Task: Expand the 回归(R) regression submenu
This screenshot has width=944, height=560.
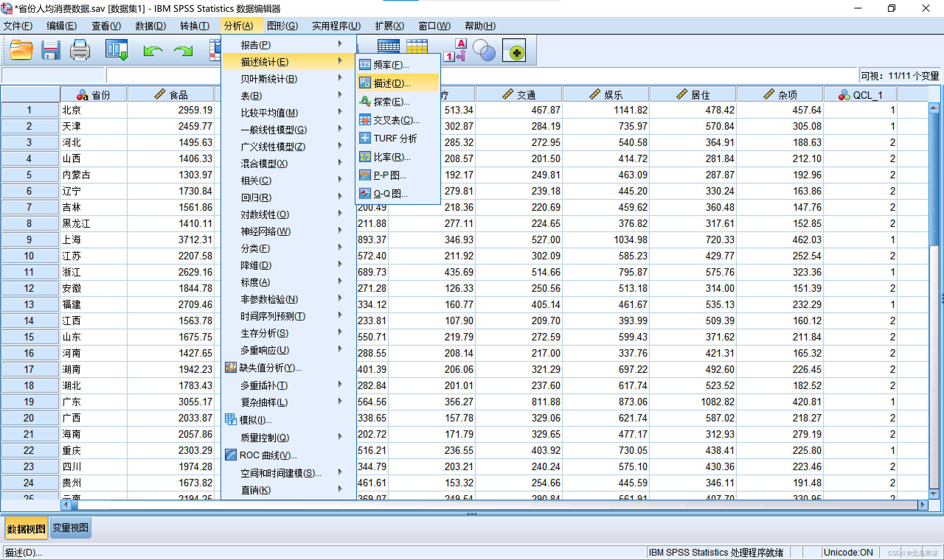Action: [288, 197]
